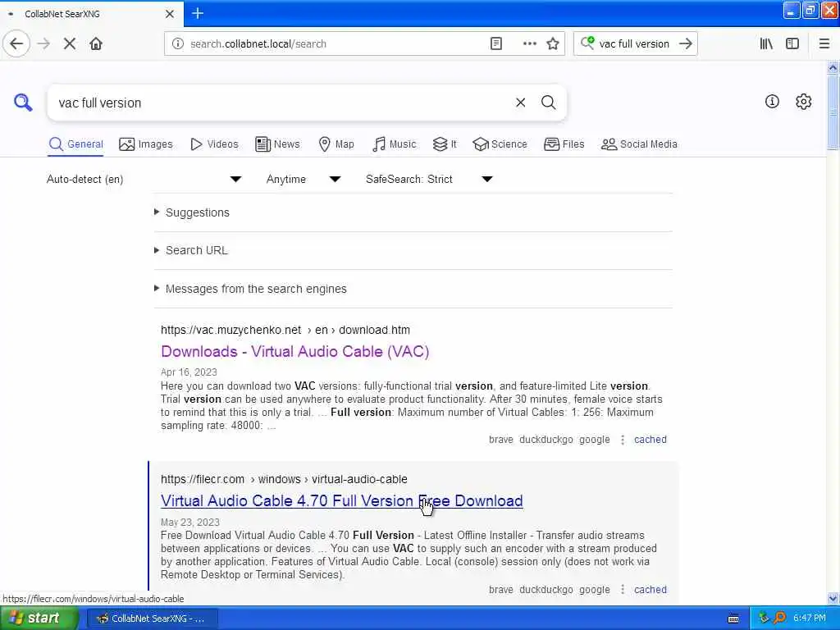This screenshot has width=840, height=630.
Task: Open the Anytime time range dropdown
Action: click(x=304, y=179)
